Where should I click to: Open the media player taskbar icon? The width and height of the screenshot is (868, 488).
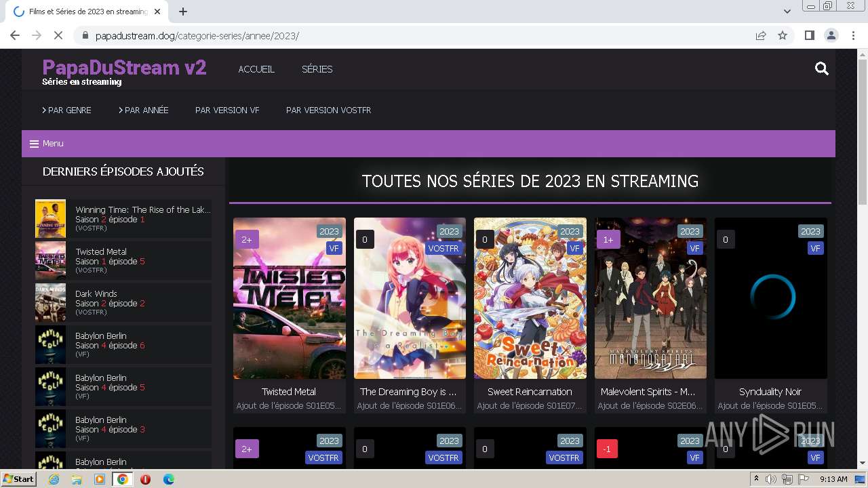pos(100,479)
